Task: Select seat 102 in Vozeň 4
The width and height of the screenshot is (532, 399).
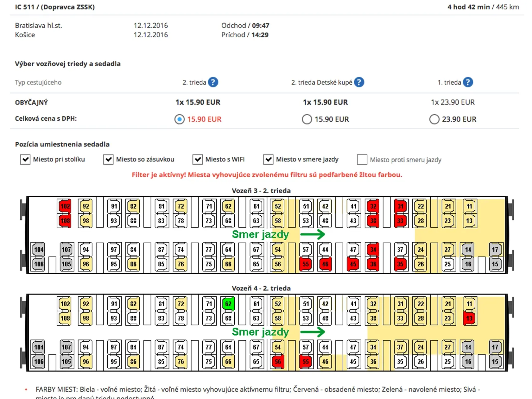Action: point(65,304)
